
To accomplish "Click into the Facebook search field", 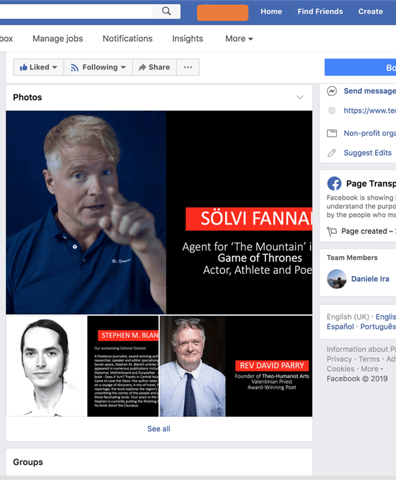I will coord(76,11).
